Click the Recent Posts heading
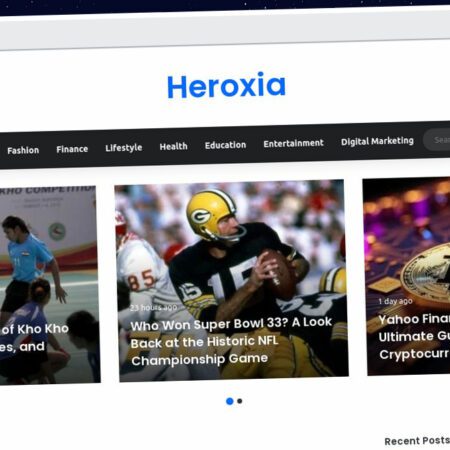The height and width of the screenshot is (450, 450). tap(417, 441)
